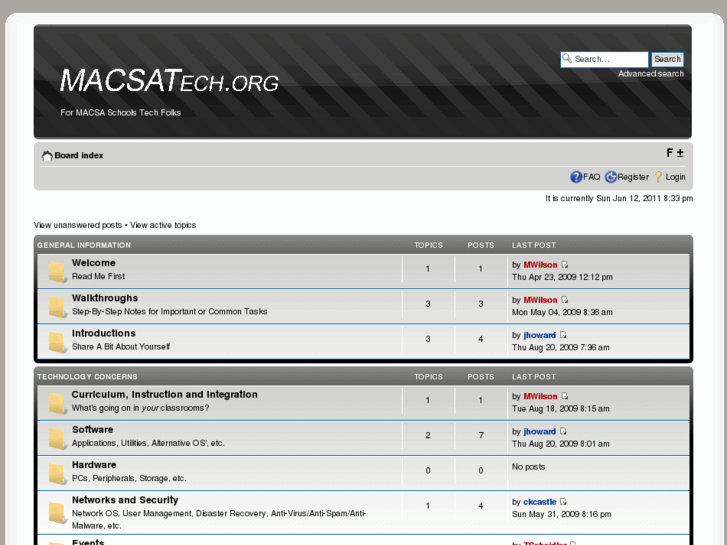Open MWilson profile in Curriculum row
Viewport: 727px width, 545px height.
(540, 397)
